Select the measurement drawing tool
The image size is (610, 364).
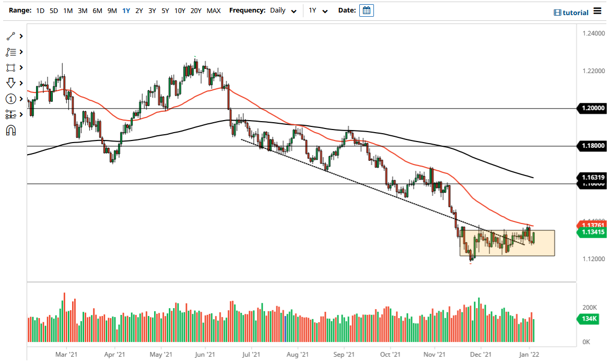(x=11, y=114)
